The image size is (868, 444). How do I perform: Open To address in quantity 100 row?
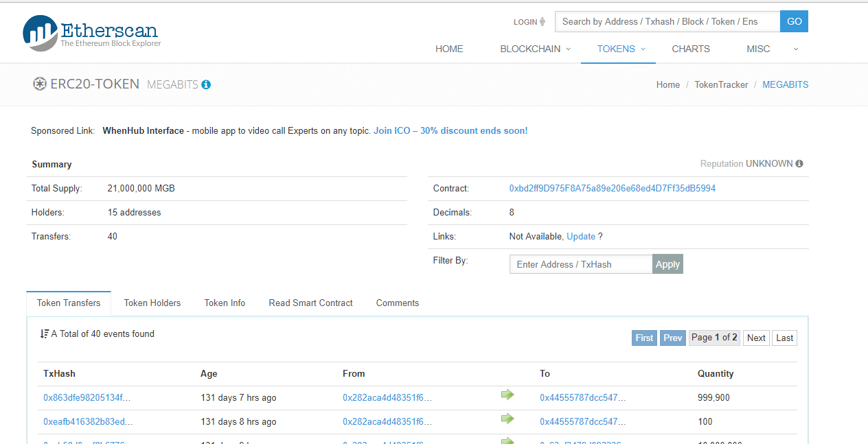[x=583, y=421]
